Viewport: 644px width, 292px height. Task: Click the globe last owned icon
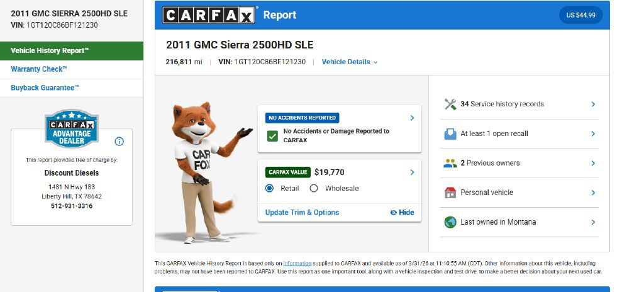(450, 222)
